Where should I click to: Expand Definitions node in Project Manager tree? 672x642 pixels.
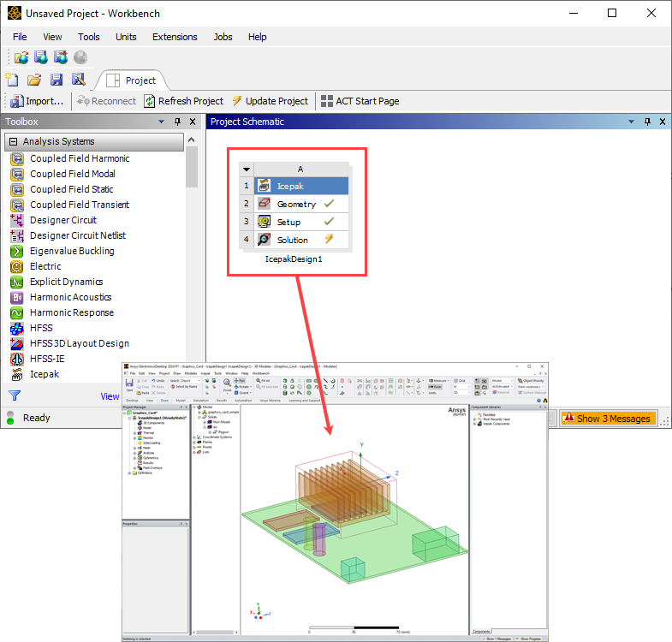coord(129,473)
